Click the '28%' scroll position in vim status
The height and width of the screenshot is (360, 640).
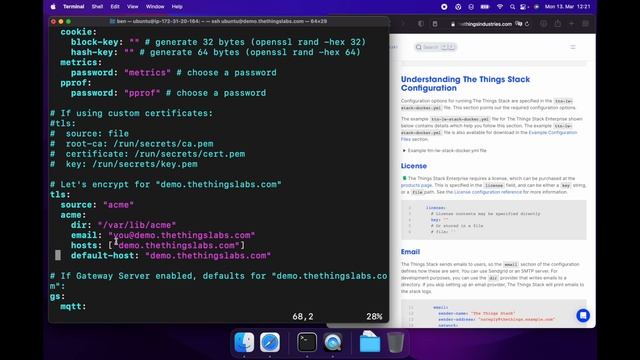(374, 316)
